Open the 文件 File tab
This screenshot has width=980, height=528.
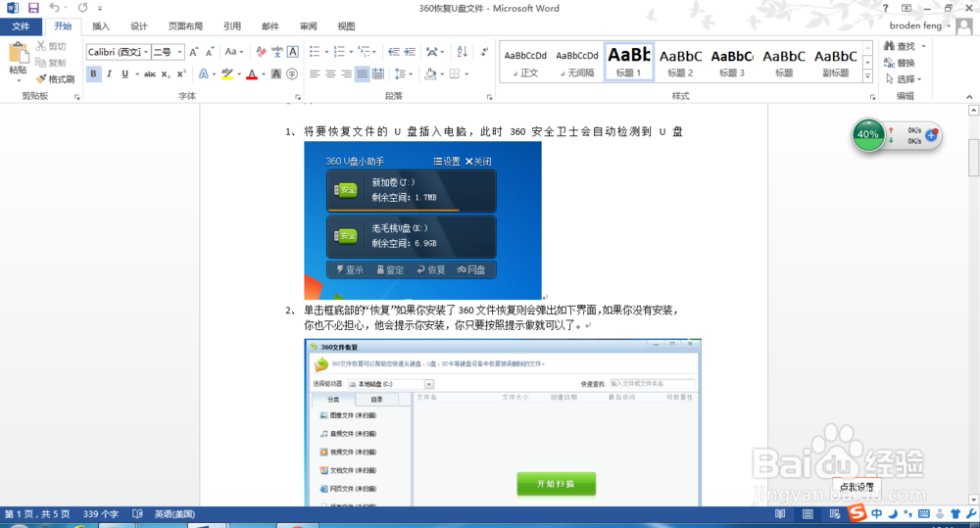coord(21,26)
